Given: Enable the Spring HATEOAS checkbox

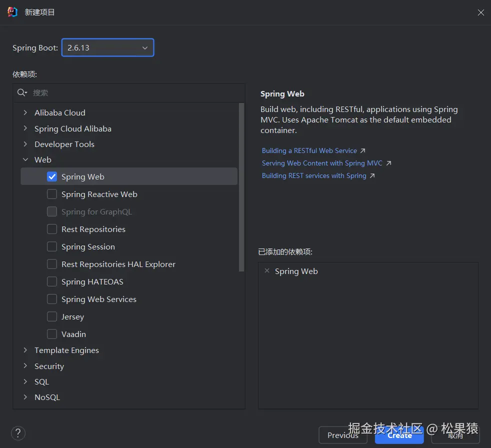Looking at the screenshot, I should coord(52,282).
